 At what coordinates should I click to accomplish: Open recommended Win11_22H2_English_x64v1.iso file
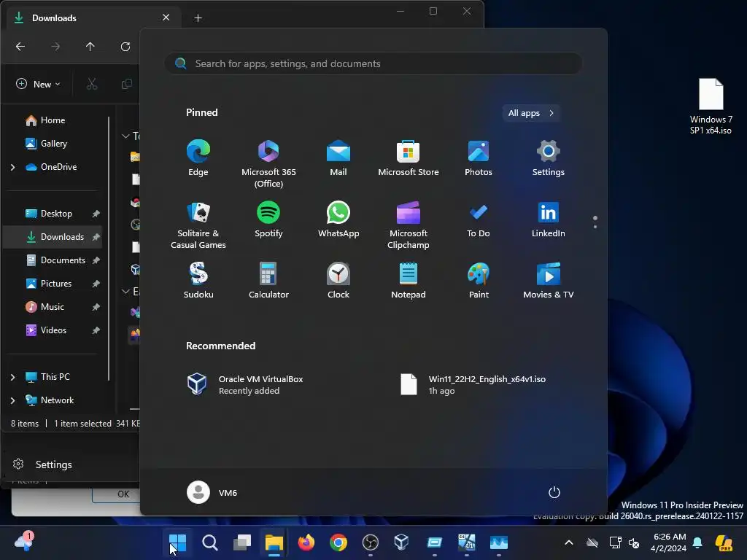point(473,384)
